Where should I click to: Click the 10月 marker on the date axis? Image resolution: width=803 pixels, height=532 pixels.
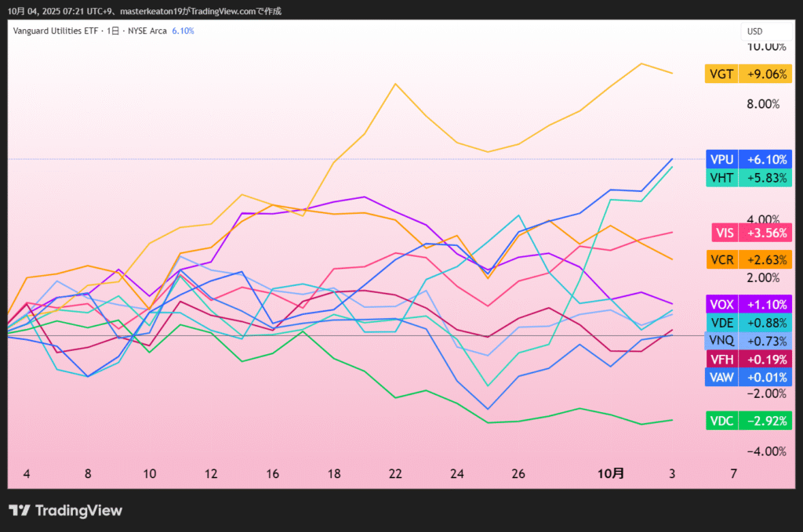(611, 474)
